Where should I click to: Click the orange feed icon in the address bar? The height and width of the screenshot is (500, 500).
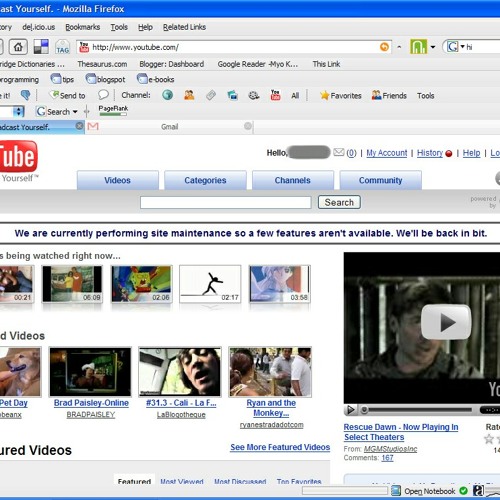(x=384, y=47)
